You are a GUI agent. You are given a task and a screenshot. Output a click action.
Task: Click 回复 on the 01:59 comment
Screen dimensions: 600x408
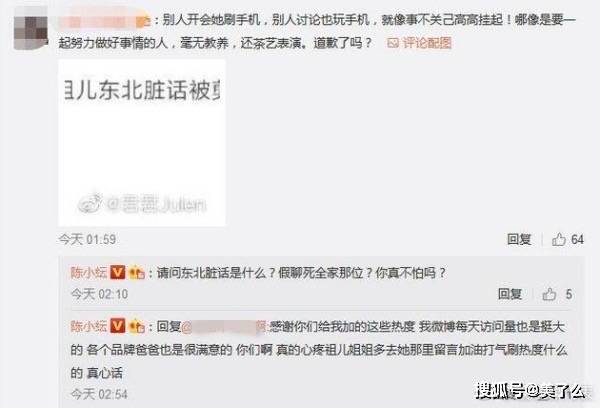(519, 240)
